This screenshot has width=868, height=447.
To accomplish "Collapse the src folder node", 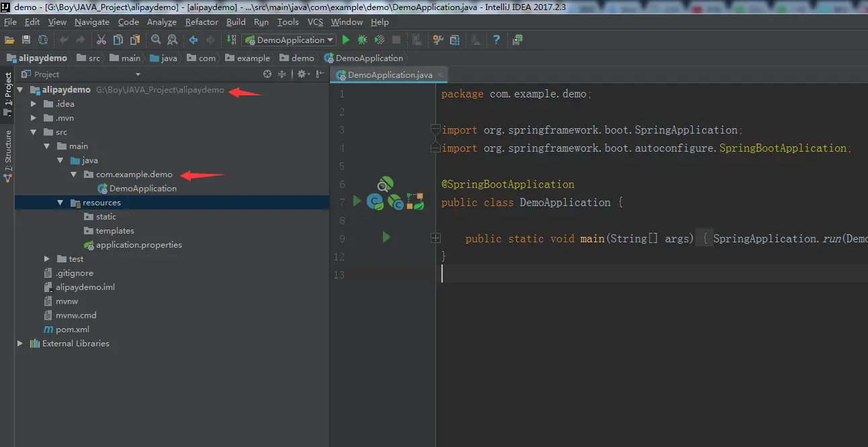I will coord(34,132).
